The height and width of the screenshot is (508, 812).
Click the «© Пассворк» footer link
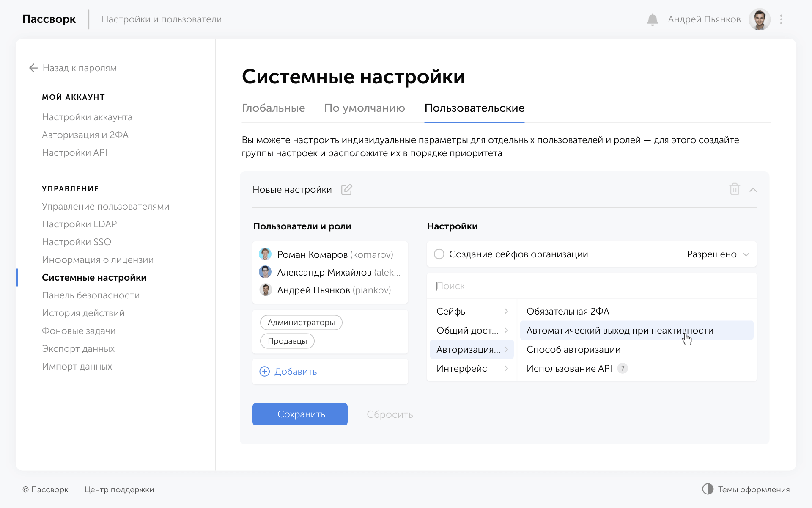(45, 489)
